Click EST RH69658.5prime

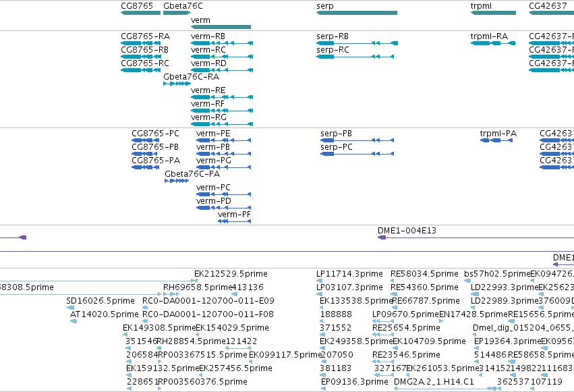pyautogui.click(x=198, y=287)
